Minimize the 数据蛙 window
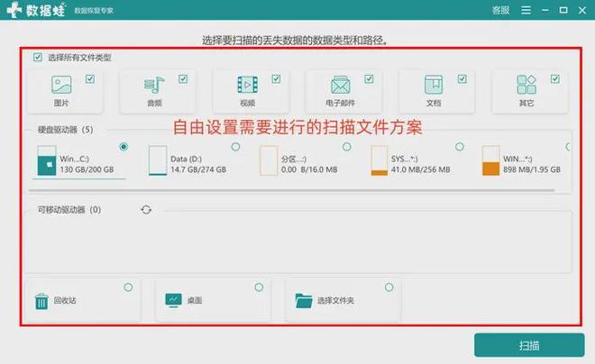This screenshot has width=595, height=364. pos(545,10)
